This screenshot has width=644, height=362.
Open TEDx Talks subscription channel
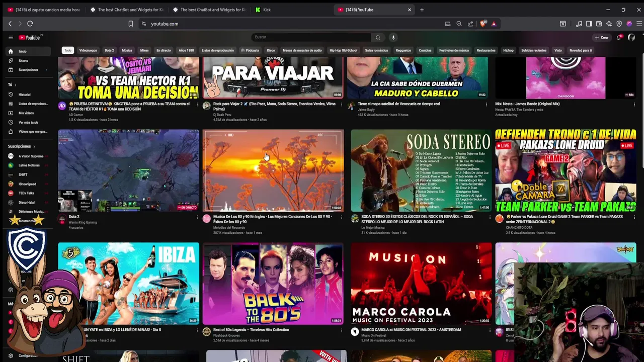29,193
